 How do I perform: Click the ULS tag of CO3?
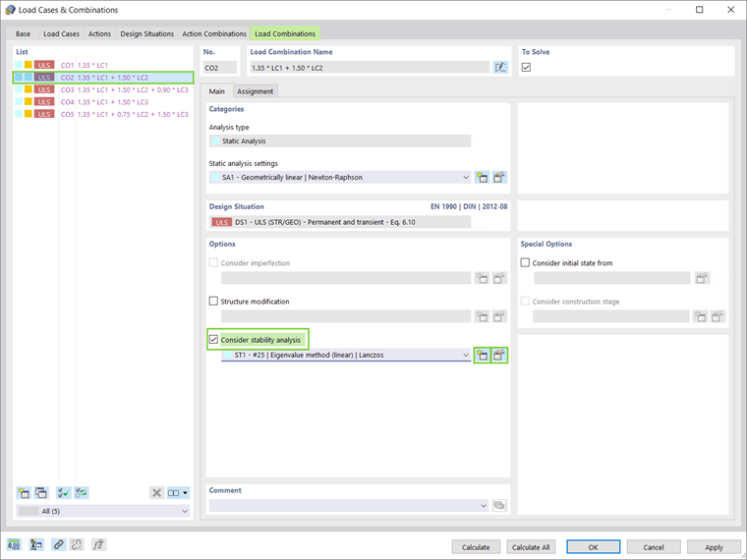(x=44, y=89)
